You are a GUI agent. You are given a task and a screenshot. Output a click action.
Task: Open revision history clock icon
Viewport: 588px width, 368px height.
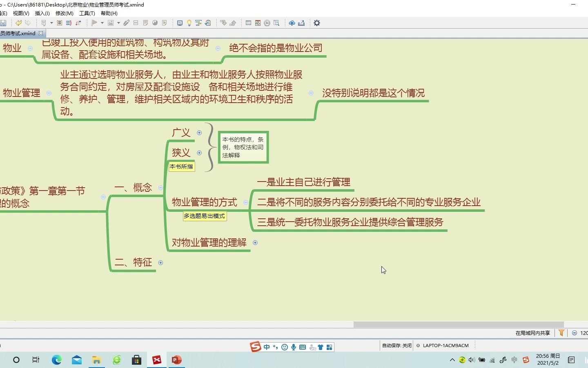pyautogui.click(x=267, y=23)
